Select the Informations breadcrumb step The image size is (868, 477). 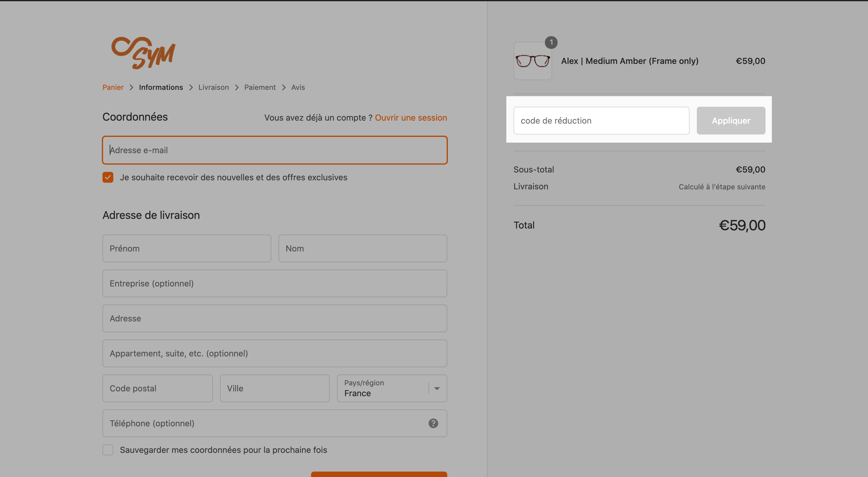(161, 87)
